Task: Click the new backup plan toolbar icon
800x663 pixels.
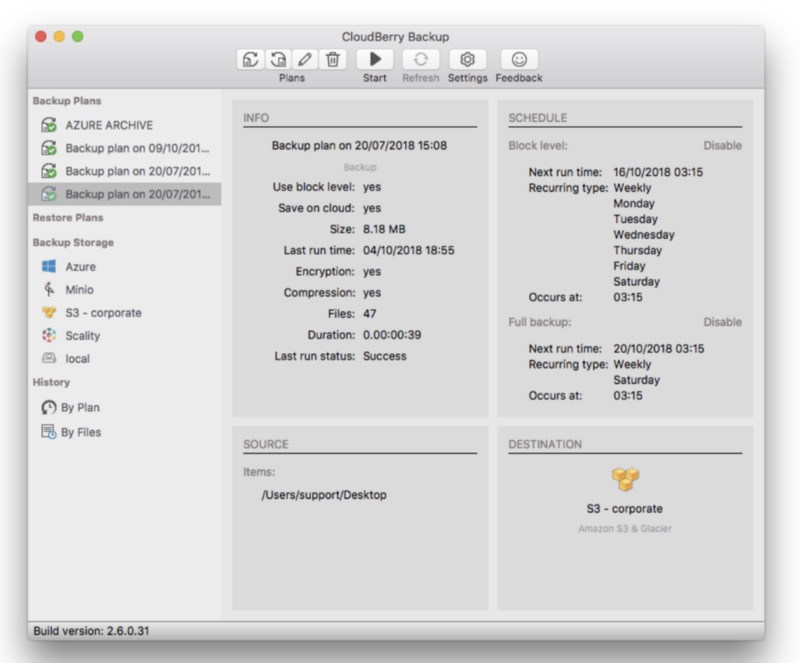Action: [251, 60]
